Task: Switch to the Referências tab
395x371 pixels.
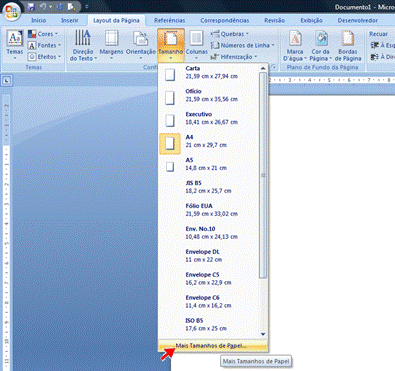Action: pos(169,20)
